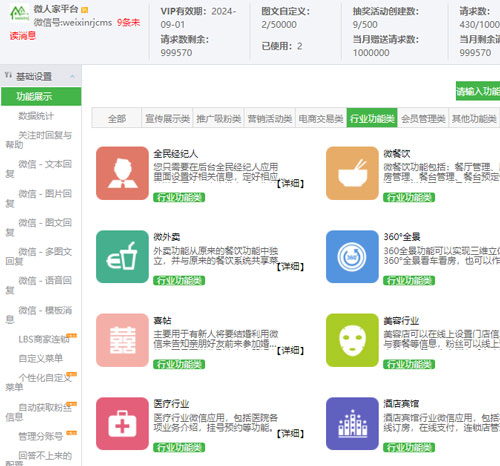Open the 酒店宾馆 hotel building icon
The width and height of the screenshot is (500, 466).
352,424
